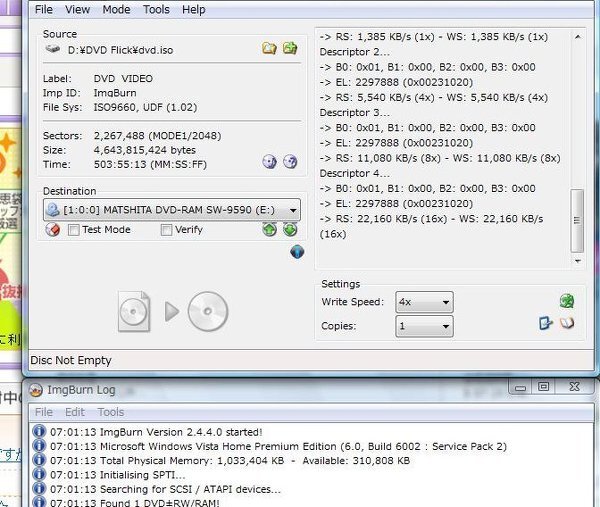Click the edit speed settings pencil icon
Image resolution: width=600 pixels, height=507 pixels.
pyautogui.click(x=545, y=323)
